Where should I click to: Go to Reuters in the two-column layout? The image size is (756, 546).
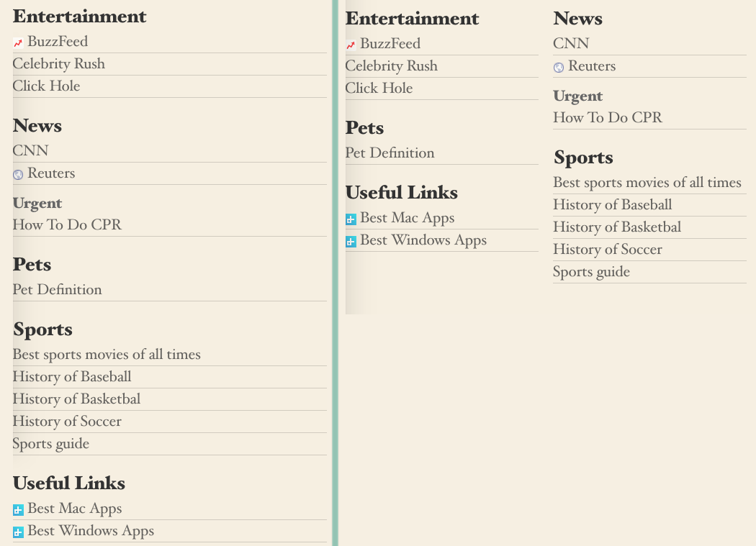point(592,65)
